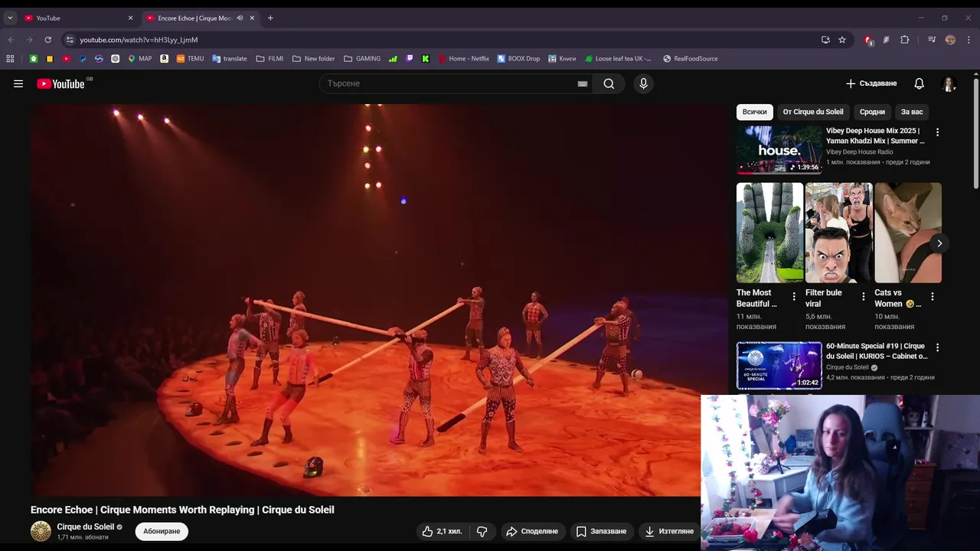The height and width of the screenshot is (551, 980).
Task: Click the Изтегляне download button
Action: click(x=669, y=531)
